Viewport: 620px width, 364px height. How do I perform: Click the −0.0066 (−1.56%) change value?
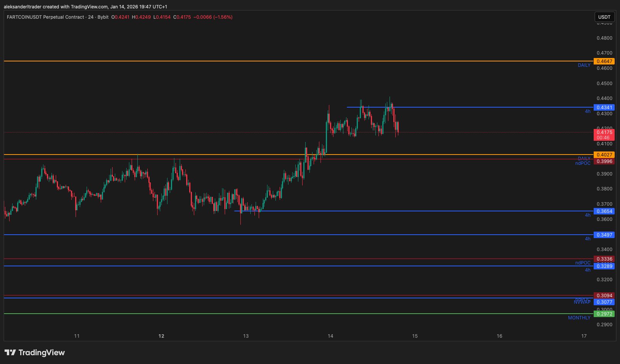click(x=213, y=17)
